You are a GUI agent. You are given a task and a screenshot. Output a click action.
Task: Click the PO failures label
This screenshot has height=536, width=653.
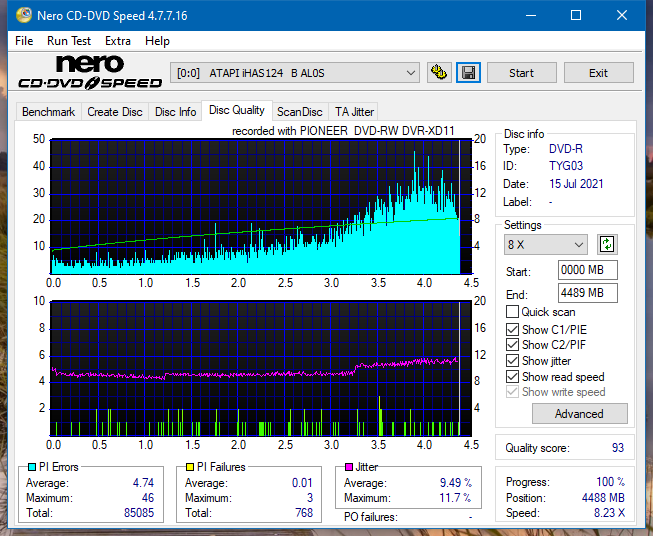point(371,517)
